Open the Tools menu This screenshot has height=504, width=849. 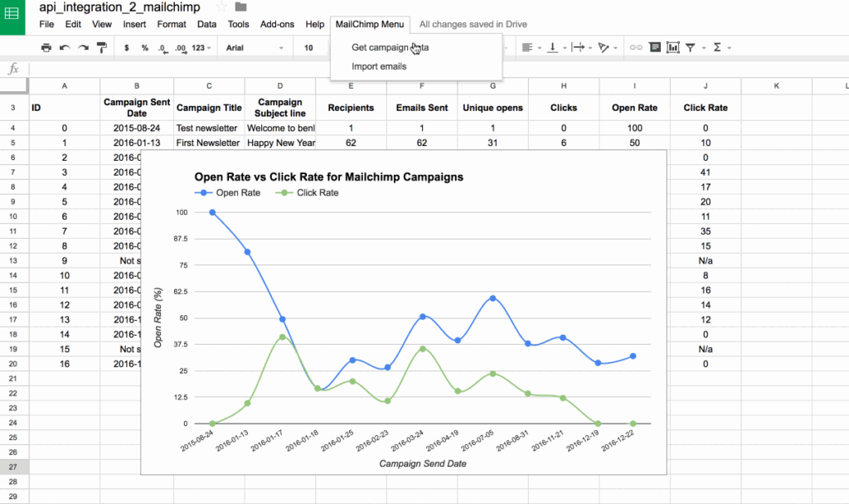(238, 24)
